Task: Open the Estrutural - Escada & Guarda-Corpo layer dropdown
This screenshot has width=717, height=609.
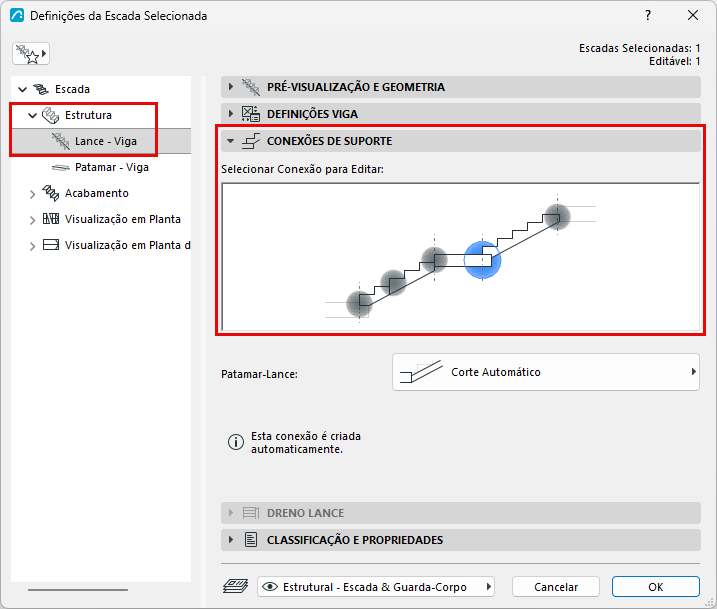Action: (375, 587)
